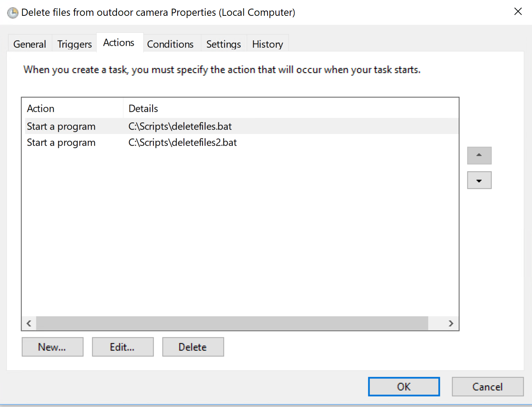532x407 pixels.
Task: Click the clock icon in the title bar
Action: tap(13, 13)
